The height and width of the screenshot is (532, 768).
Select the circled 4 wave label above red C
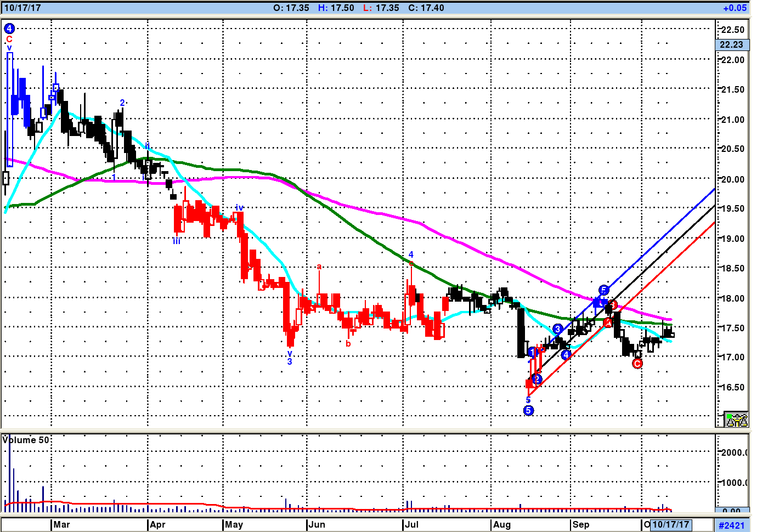9,29
